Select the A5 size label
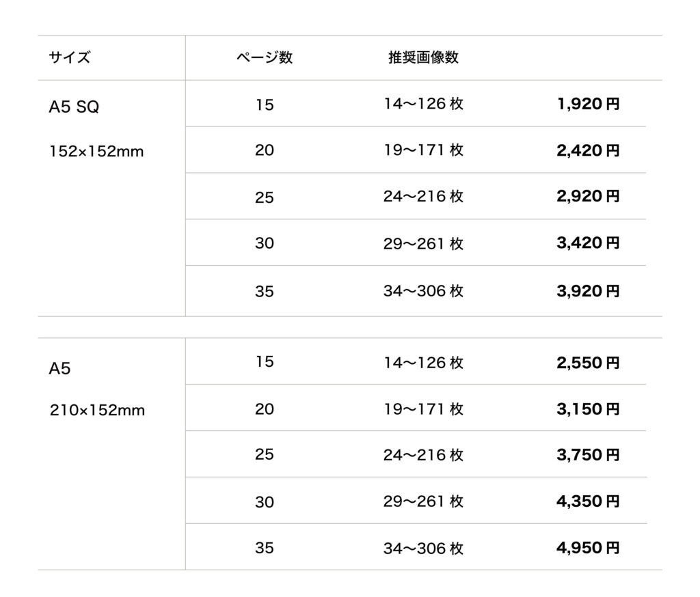The height and width of the screenshot is (597, 700). click(x=60, y=369)
